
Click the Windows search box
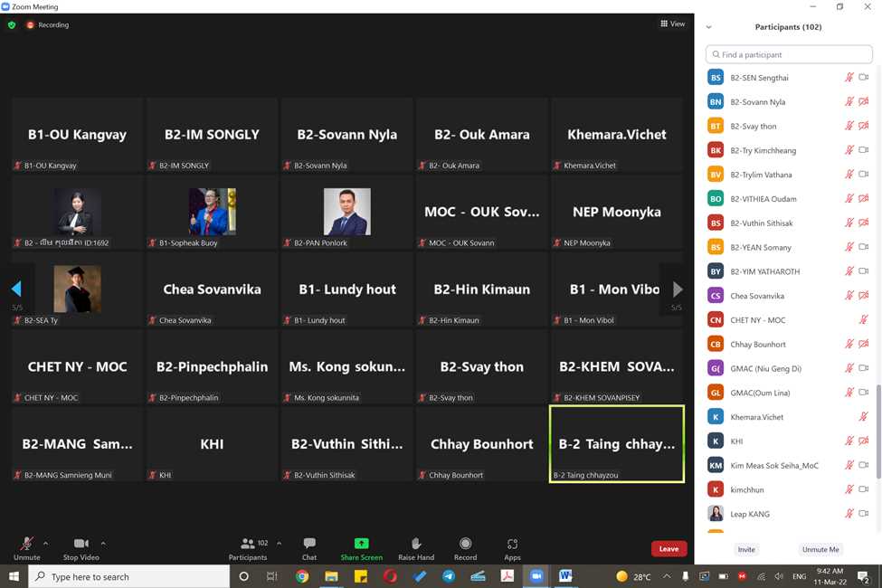(129, 576)
